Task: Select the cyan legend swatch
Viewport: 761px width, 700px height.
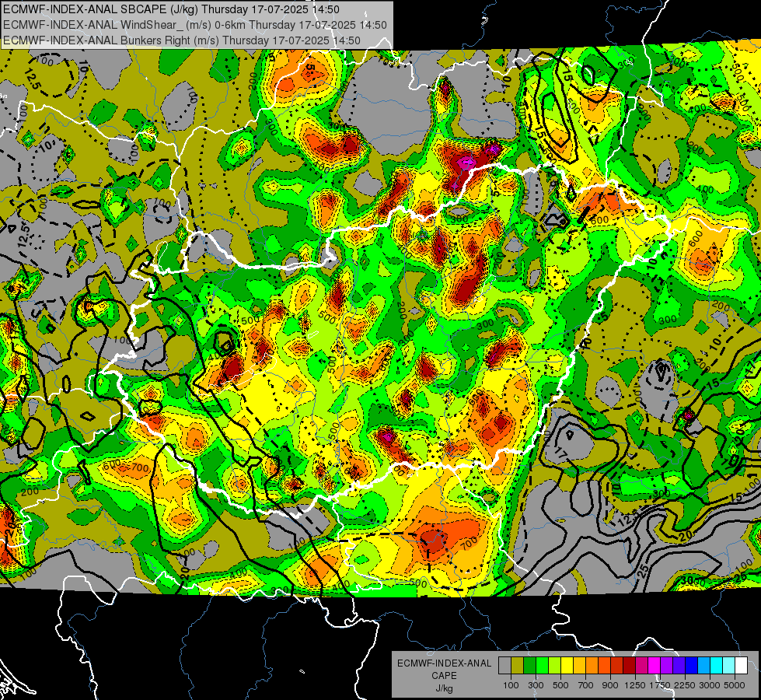Action: point(717,666)
